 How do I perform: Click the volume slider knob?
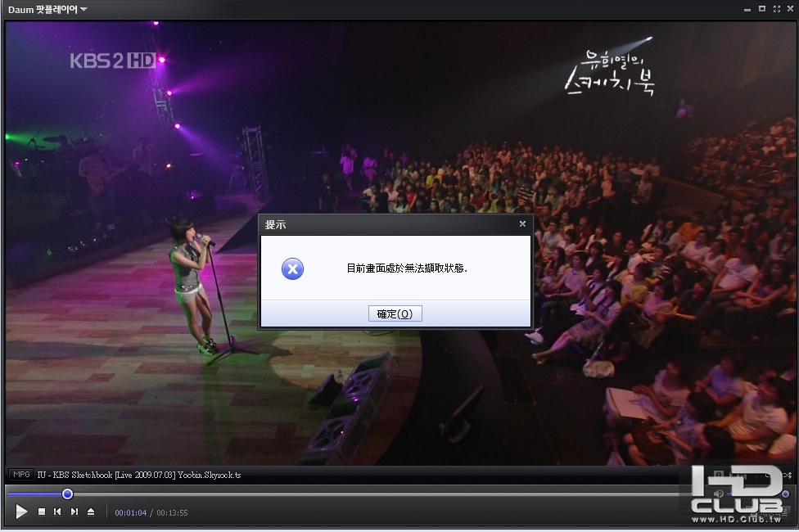click(785, 494)
